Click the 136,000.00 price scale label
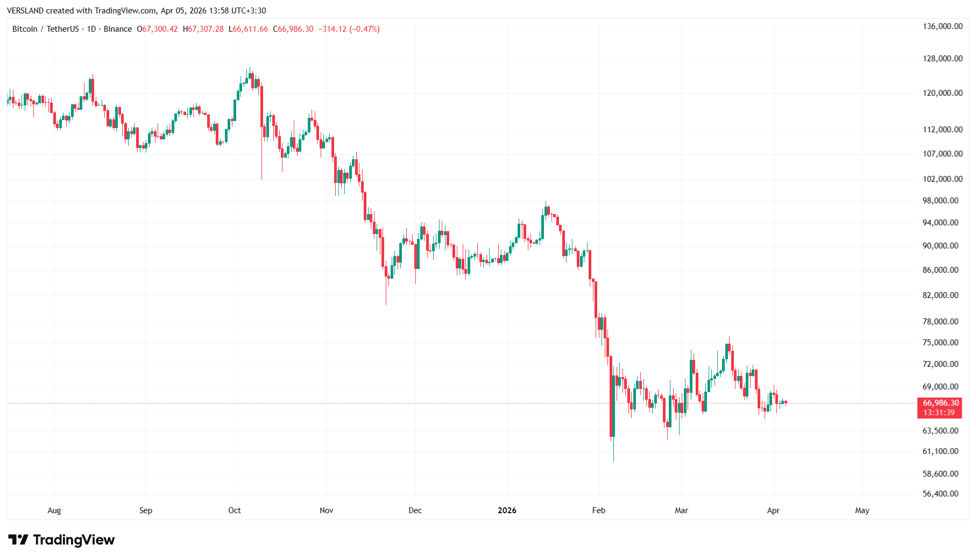 click(942, 26)
